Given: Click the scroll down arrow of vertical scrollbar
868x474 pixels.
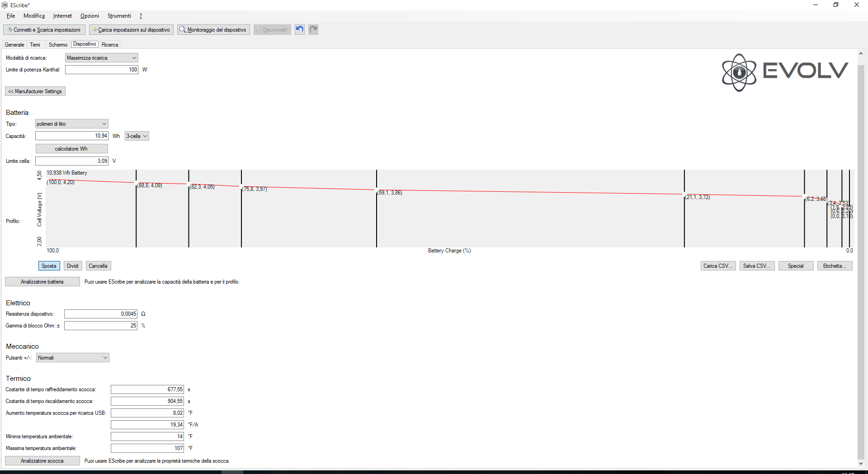Looking at the screenshot, I should [861, 464].
